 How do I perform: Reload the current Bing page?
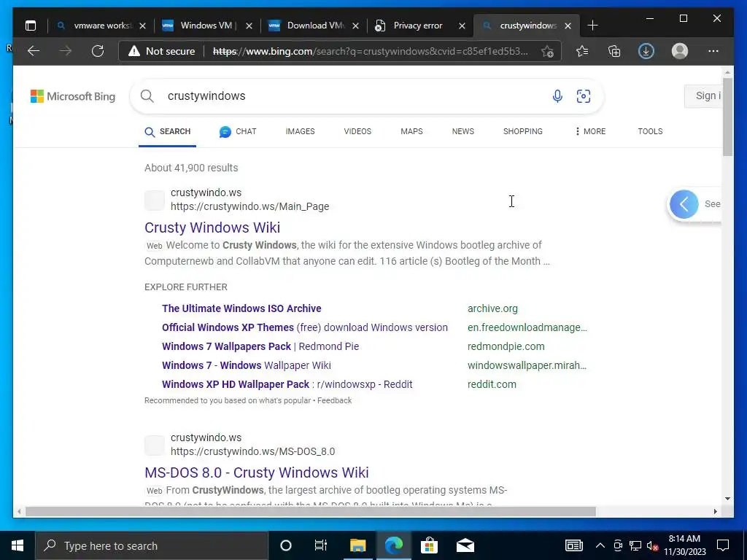[x=98, y=51]
